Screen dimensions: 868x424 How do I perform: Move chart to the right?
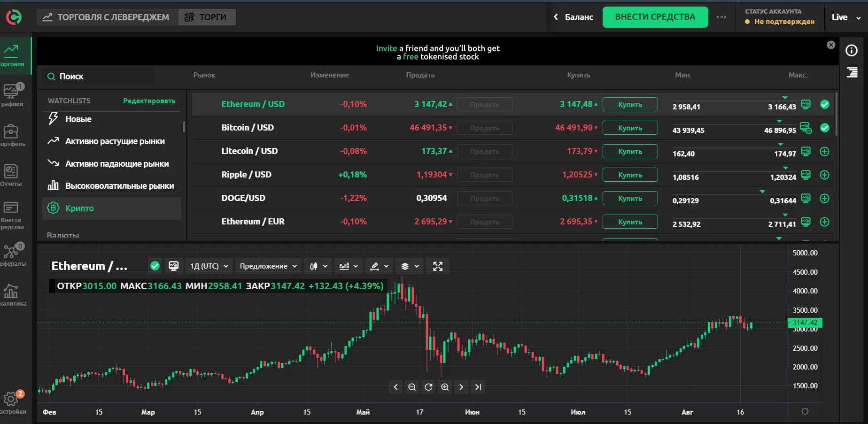click(x=461, y=387)
